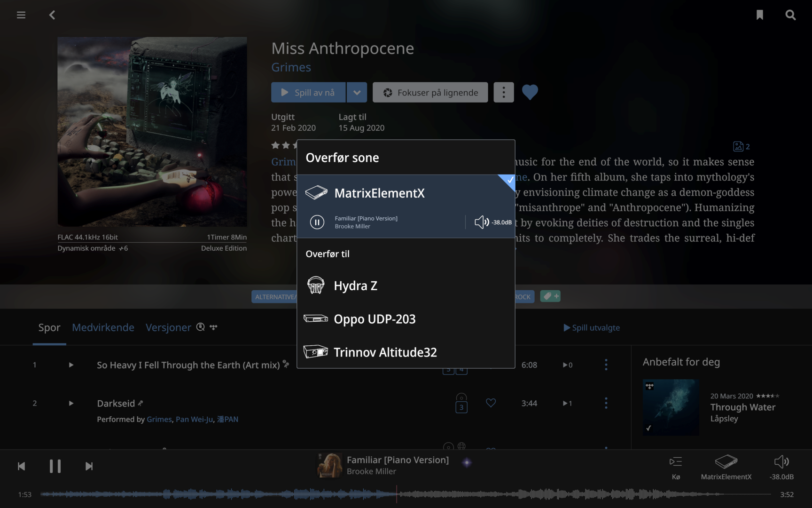
Task: Skip to previous track
Action: pos(21,466)
